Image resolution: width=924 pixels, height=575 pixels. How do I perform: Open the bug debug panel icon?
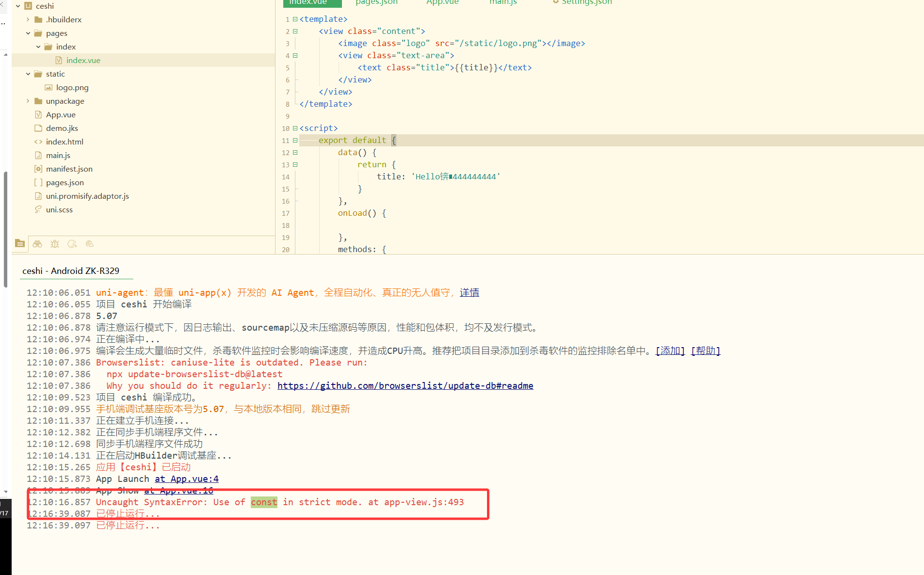55,244
